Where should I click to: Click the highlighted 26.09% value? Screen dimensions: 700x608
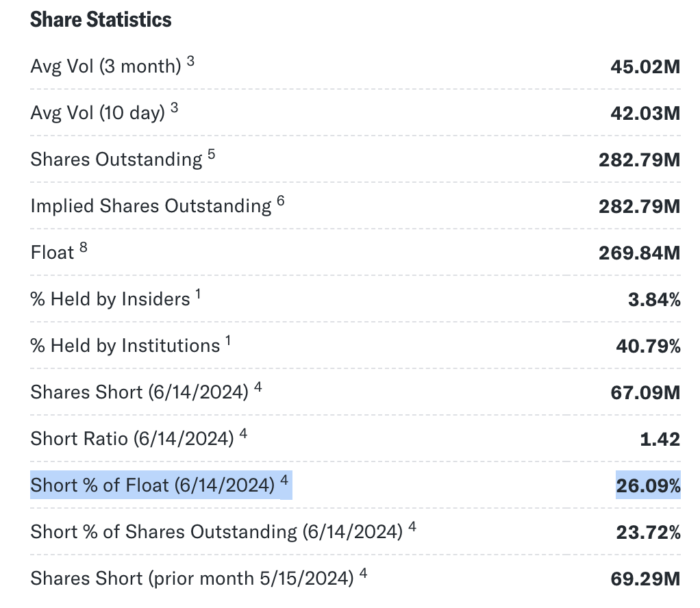click(x=648, y=486)
